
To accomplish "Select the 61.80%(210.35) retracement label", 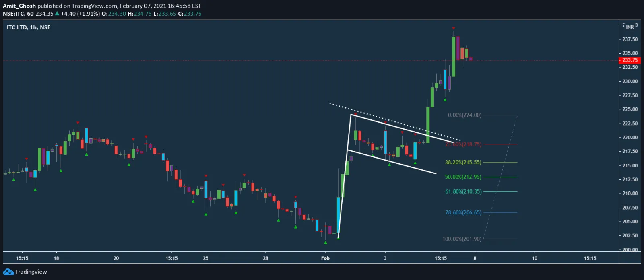I will click(463, 191).
